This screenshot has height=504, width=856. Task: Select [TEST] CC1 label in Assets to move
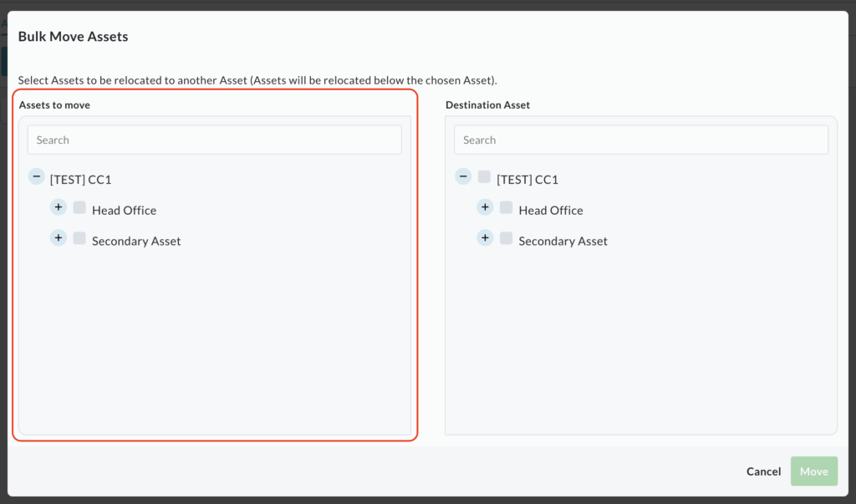click(x=80, y=180)
